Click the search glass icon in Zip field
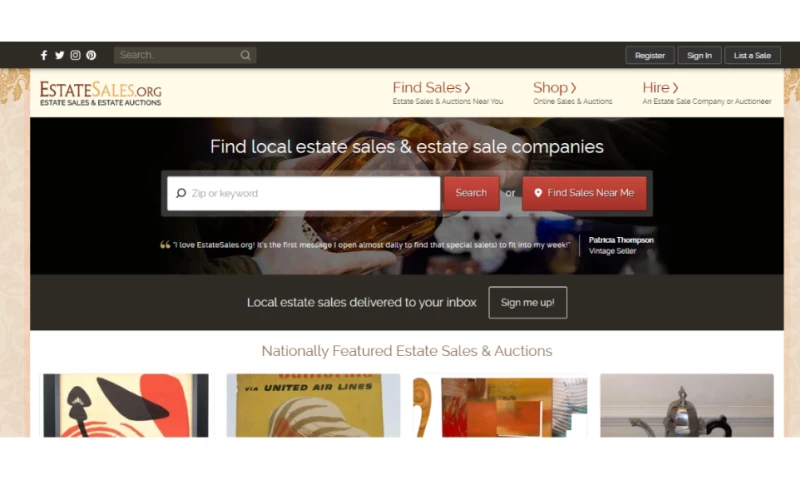This screenshot has width=800, height=480. [x=181, y=193]
